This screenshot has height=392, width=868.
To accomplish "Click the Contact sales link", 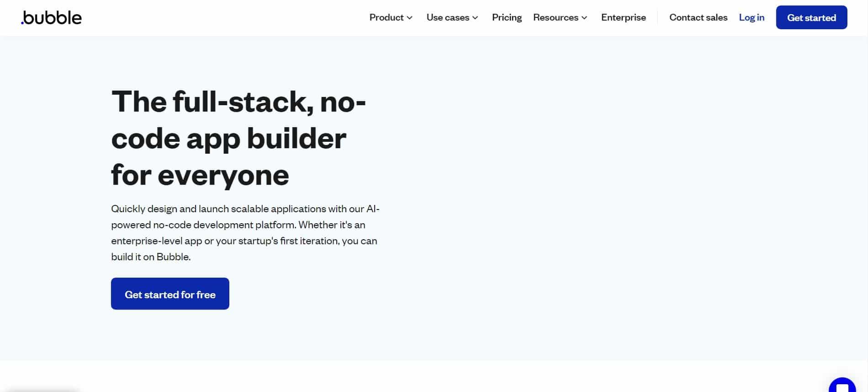I will tap(698, 17).
